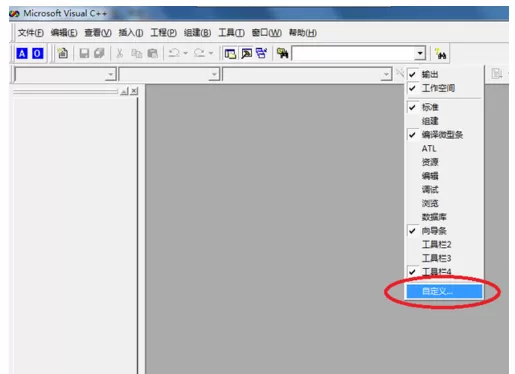The height and width of the screenshot is (374, 515).
Task: Create a new text file from toolbar
Action: tap(63, 53)
